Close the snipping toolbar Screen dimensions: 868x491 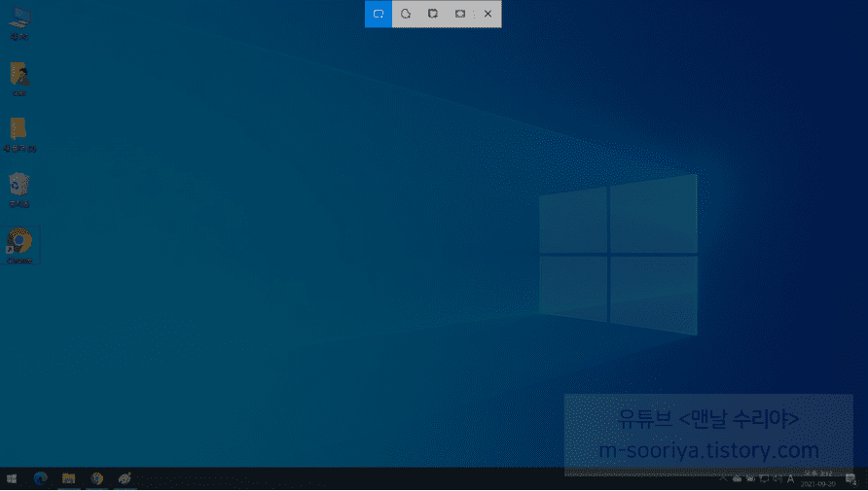(x=488, y=14)
